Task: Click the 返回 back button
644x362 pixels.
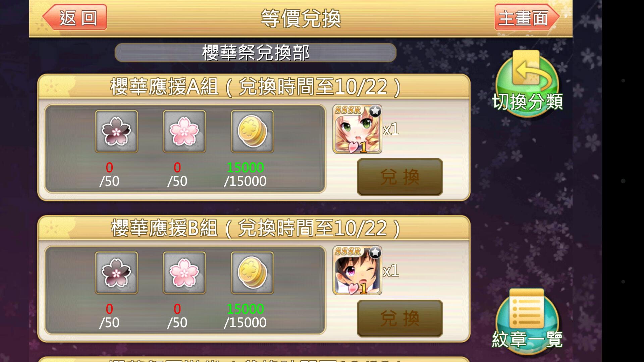Action: click(x=74, y=17)
